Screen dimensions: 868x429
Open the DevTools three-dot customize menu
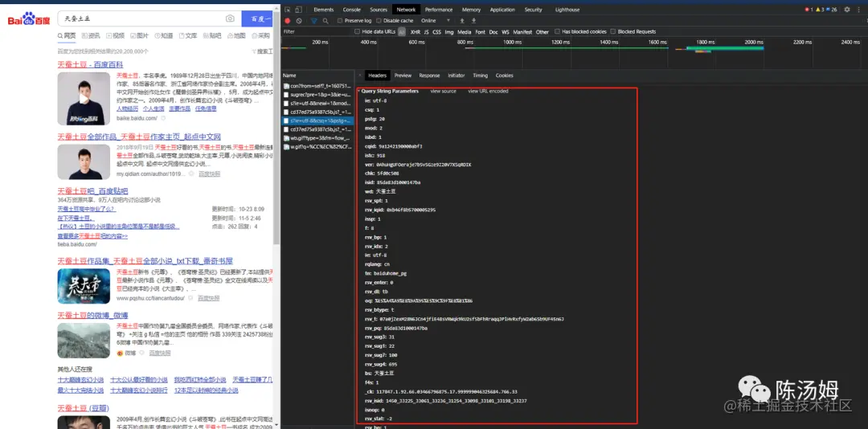click(858, 10)
